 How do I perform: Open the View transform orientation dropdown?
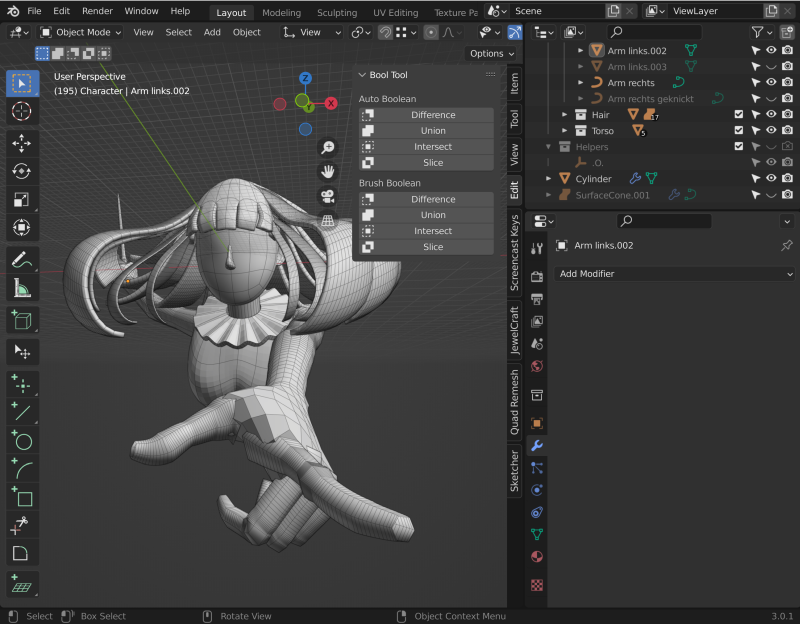tap(312, 33)
